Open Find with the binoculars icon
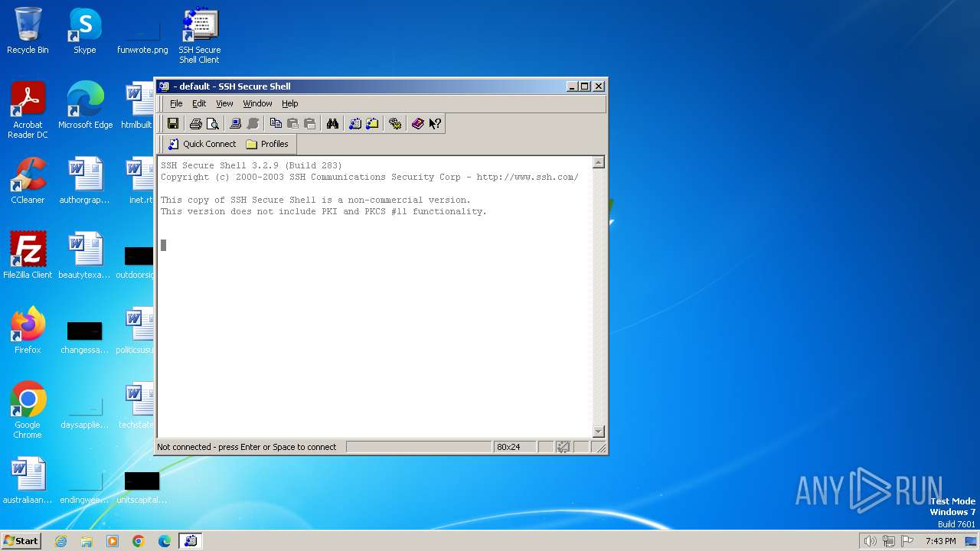 (x=332, y=123)
